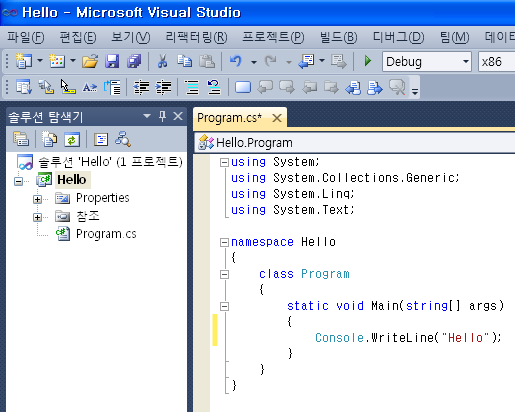
Task: Open the 팀(M) menu
Action: click(454, 37)
